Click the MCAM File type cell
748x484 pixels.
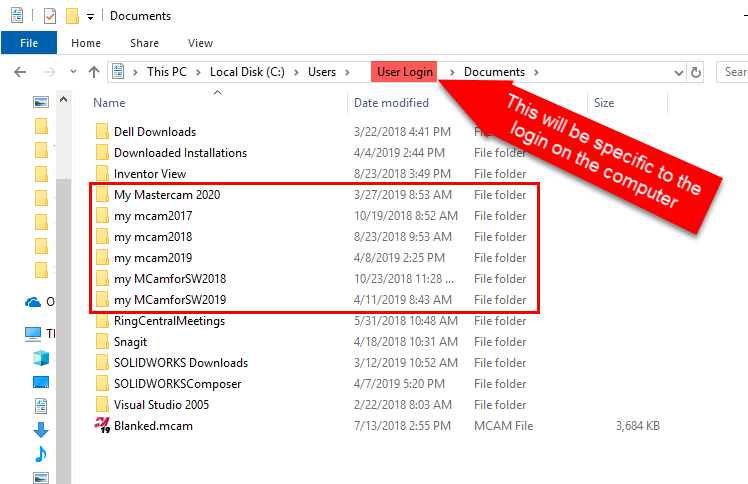503,426
